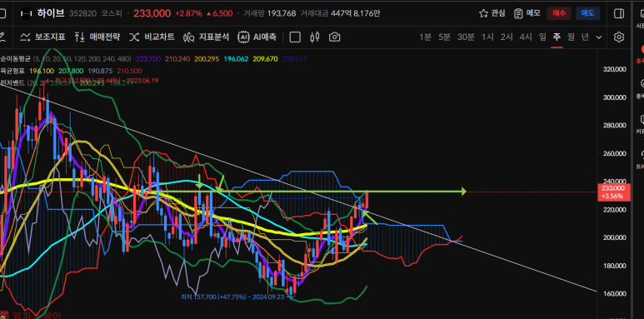The width and height of the screenshot is (644, 319).
Task: Click the 매도 sell button
Action: pyautogui.click(x=587, y=13)
